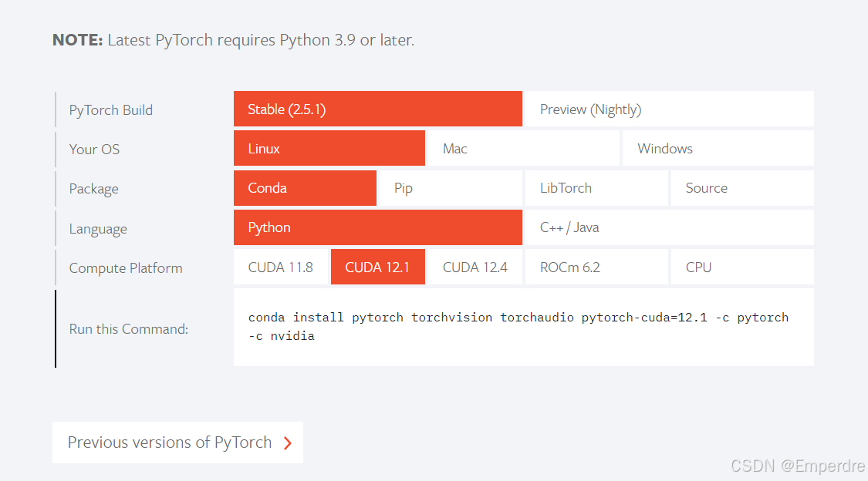Pick LibTorch as the package option
868x481 pixels.
coord(596,187)
